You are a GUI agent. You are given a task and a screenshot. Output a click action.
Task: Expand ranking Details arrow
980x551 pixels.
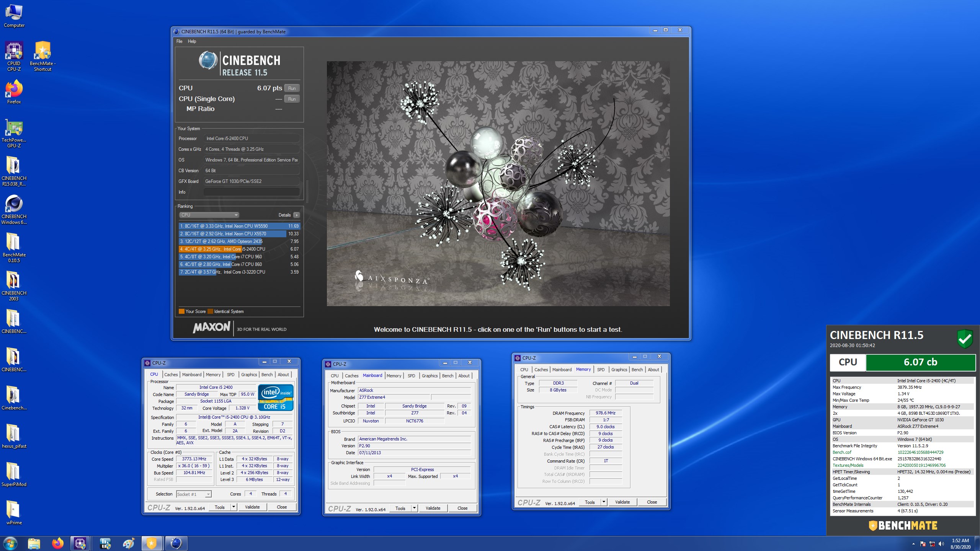pyautogui.click(x=296, y=215)
